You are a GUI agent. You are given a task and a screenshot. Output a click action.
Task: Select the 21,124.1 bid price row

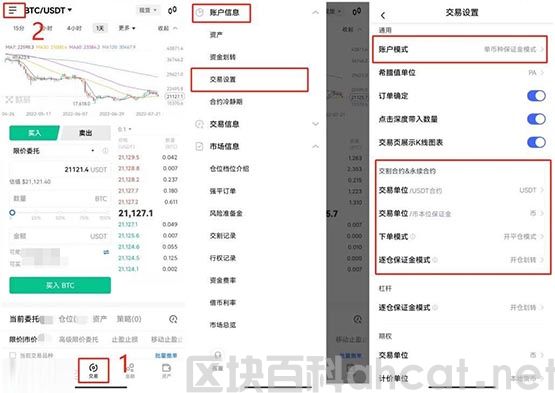click(x=148, y=269)
